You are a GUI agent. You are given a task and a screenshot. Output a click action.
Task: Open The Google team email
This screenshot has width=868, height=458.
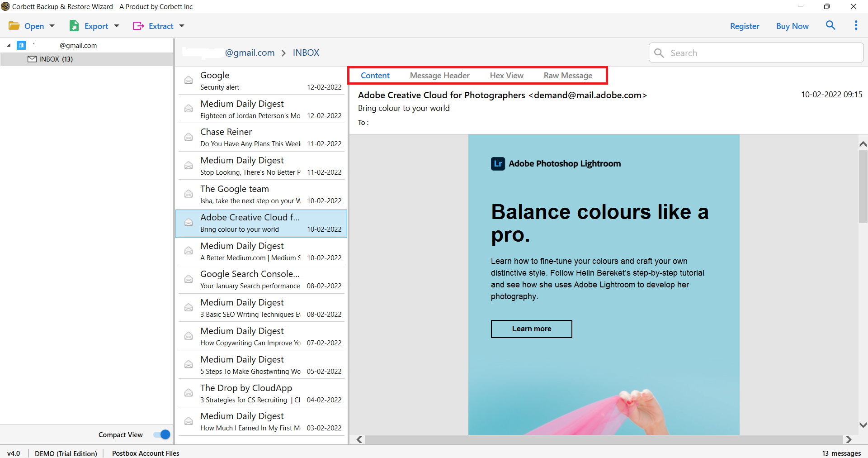(x=261, y=194)
